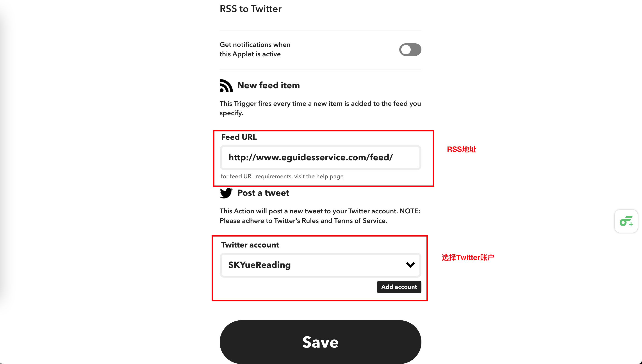
Task: Click Save button
Action: pyautogui.click(x=320, y=341)
